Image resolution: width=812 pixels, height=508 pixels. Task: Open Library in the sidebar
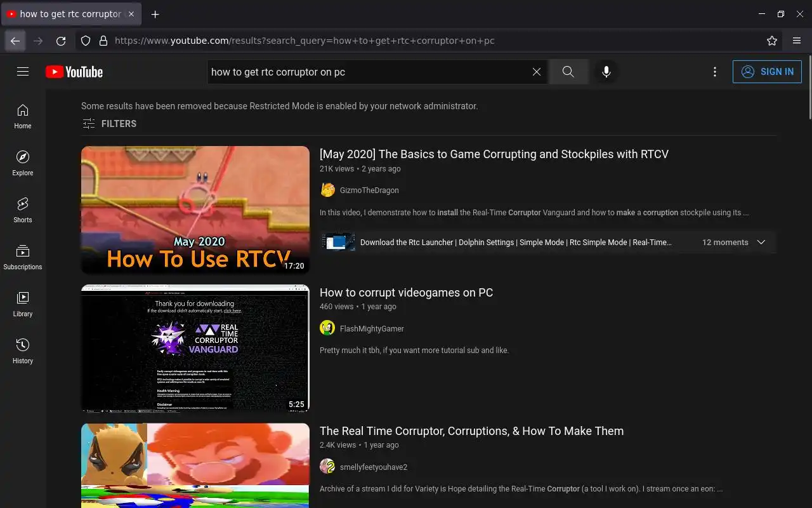point(23,304)
